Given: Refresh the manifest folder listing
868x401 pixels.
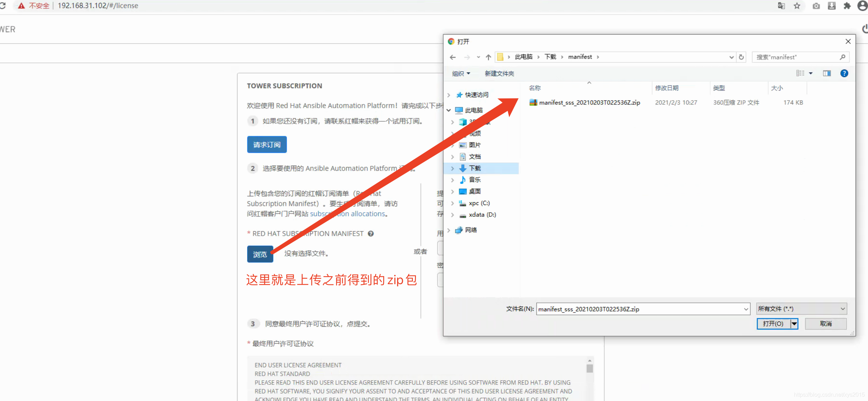Looking at the screenshot, I should (741, 57).
